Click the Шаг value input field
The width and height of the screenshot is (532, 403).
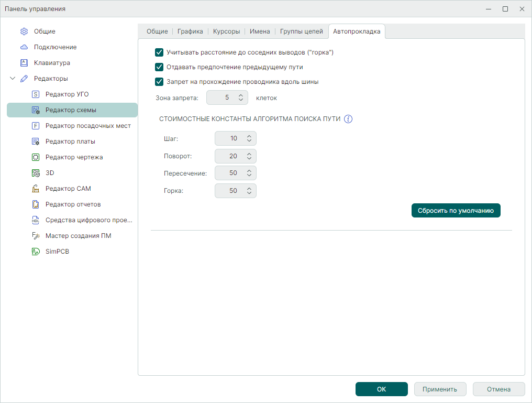pyautogui.click(x=230, y=138)
